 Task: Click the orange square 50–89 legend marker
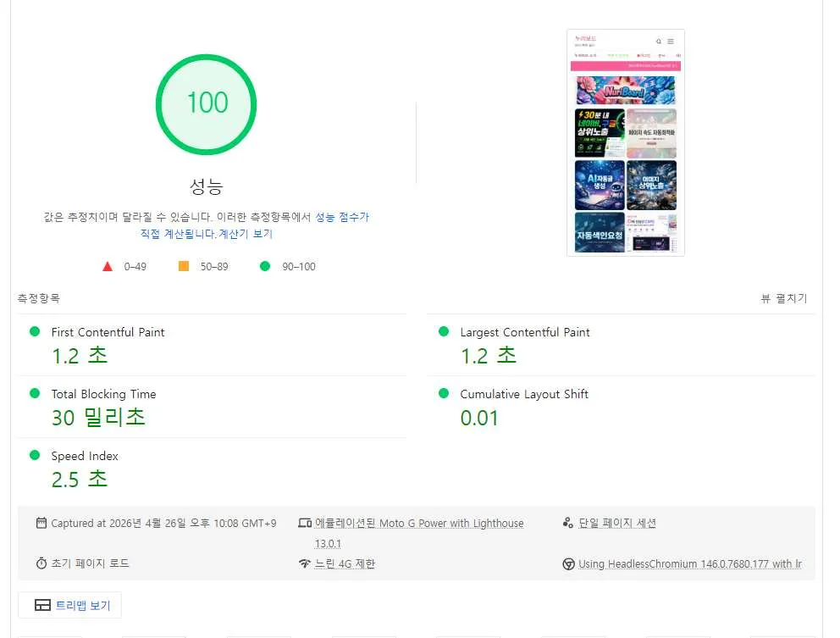click(183, 265)
